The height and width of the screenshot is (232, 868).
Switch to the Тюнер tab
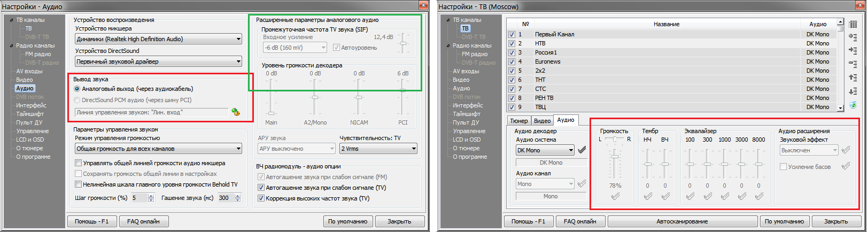tap(518, 121)
